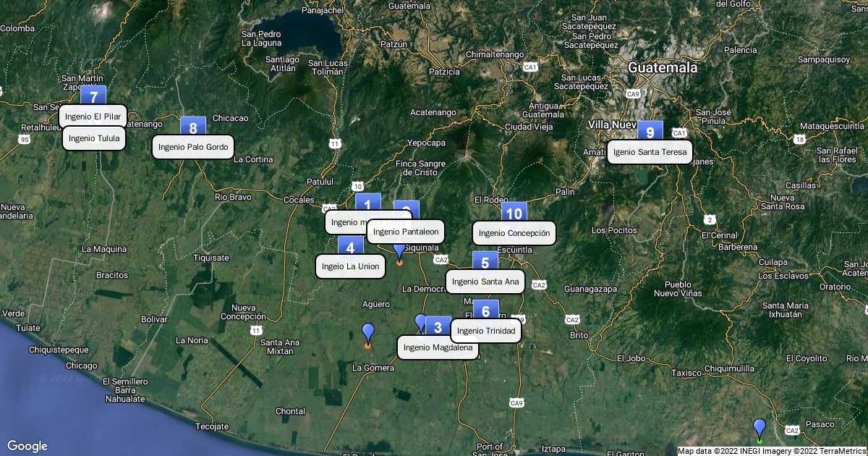Image resolution: width=868 pixels, height=456 pixels.
Task: Select numbered map marker 3
Action: pyautogui.click(x=438, y=326)
